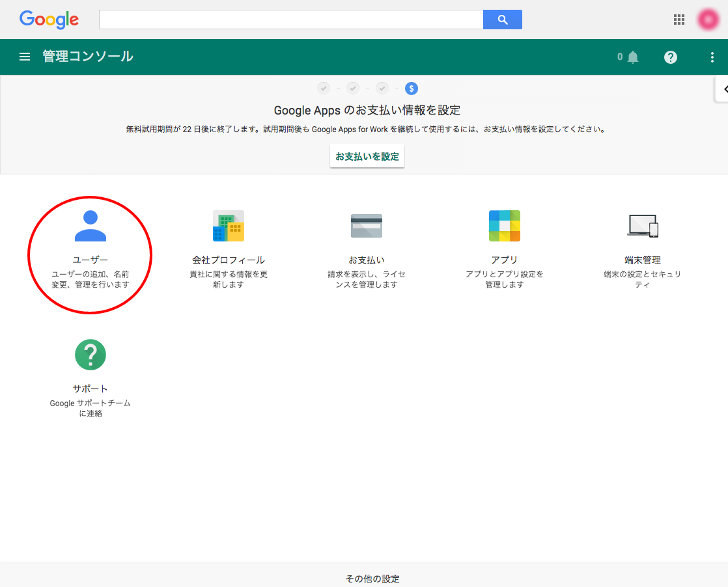
Task: Click the Google logo
Action: click(x=49, y=20)
